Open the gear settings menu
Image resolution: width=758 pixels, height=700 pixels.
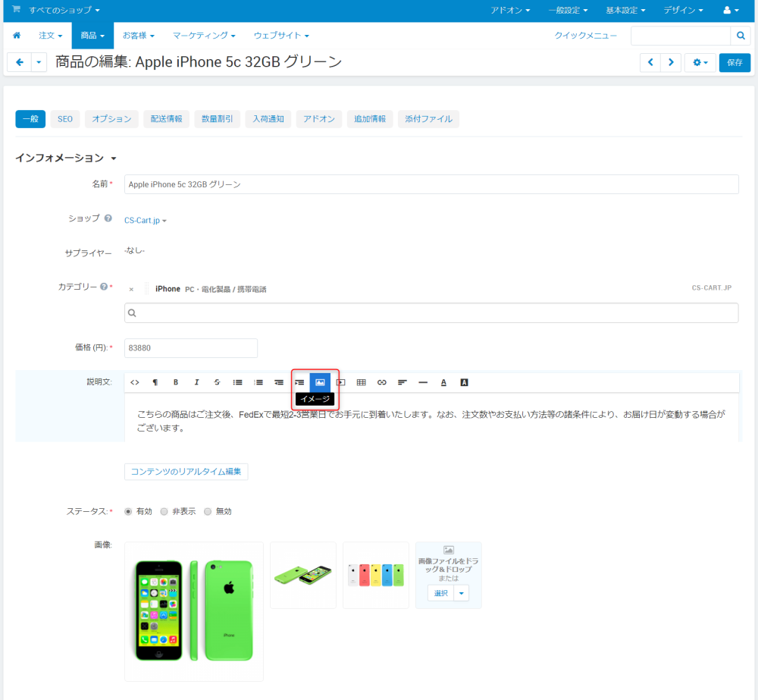700,62
